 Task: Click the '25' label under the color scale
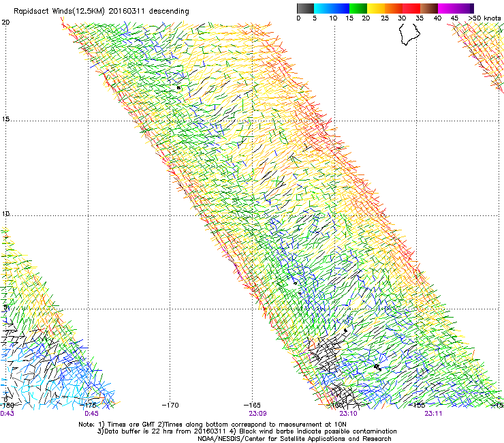(385, 18)
